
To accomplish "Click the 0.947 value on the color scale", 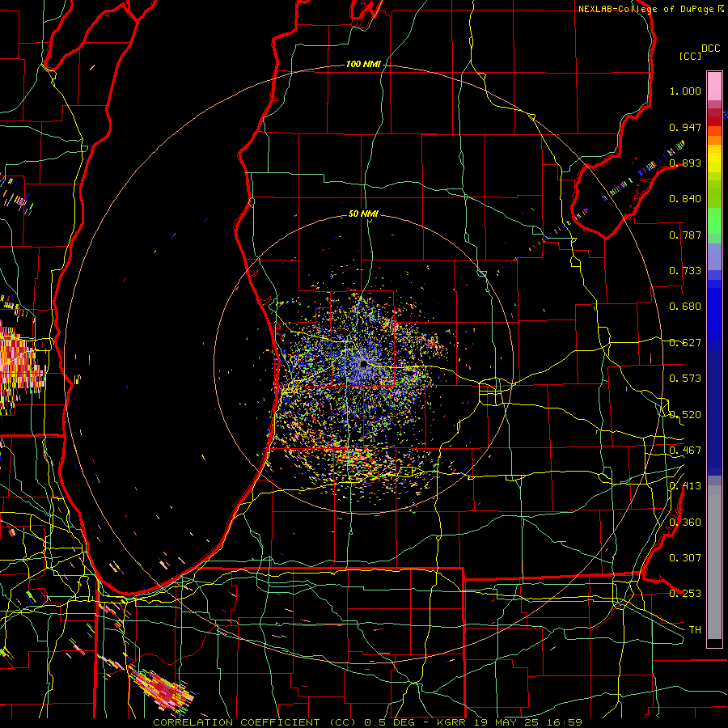I will pyautogui.click(x=685, y=127).
